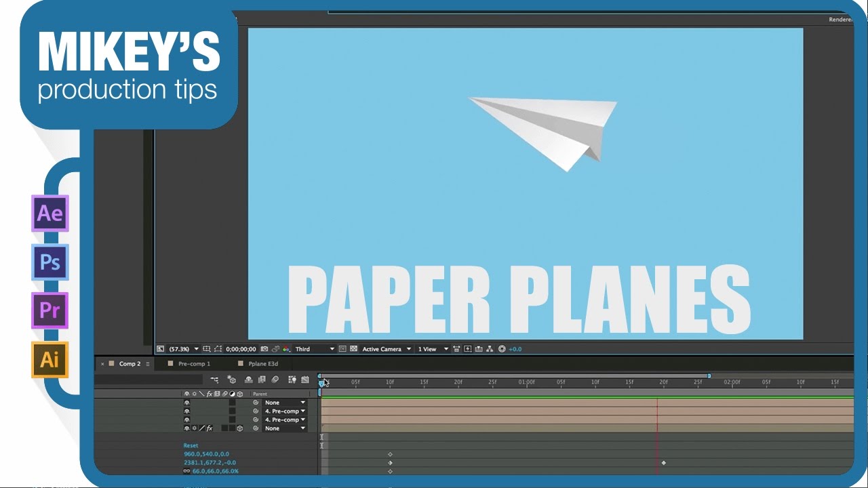Click the Region of Interest icon

(342, 349)
